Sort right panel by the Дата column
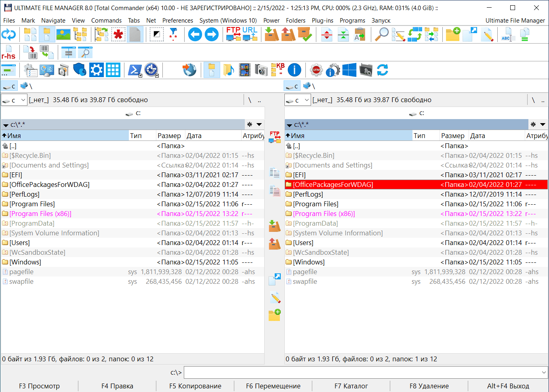 pyautogui.click(x=496, y=136)
